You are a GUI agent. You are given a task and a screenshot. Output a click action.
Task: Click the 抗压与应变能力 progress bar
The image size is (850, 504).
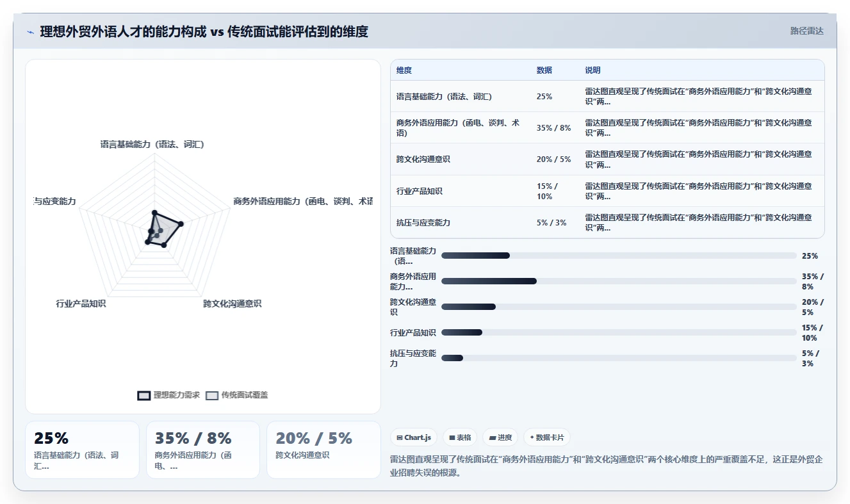[x=619, y=358]
